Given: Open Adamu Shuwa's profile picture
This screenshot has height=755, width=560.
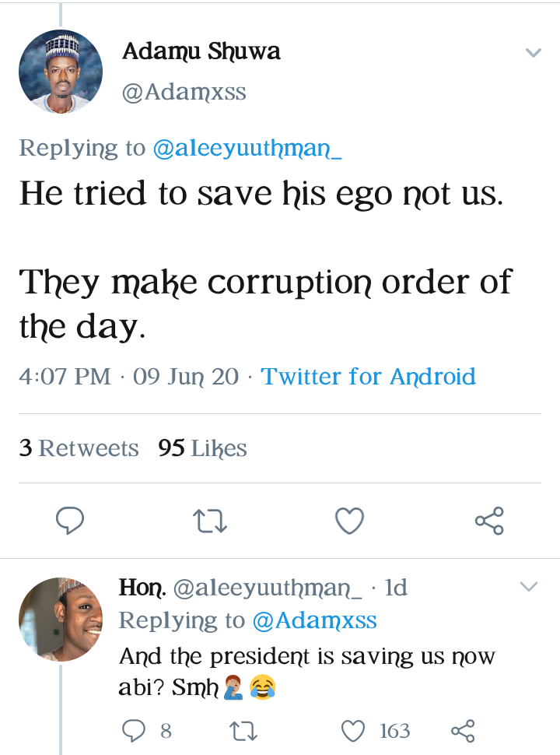Looking at the screenshot, I should point(61,72).
